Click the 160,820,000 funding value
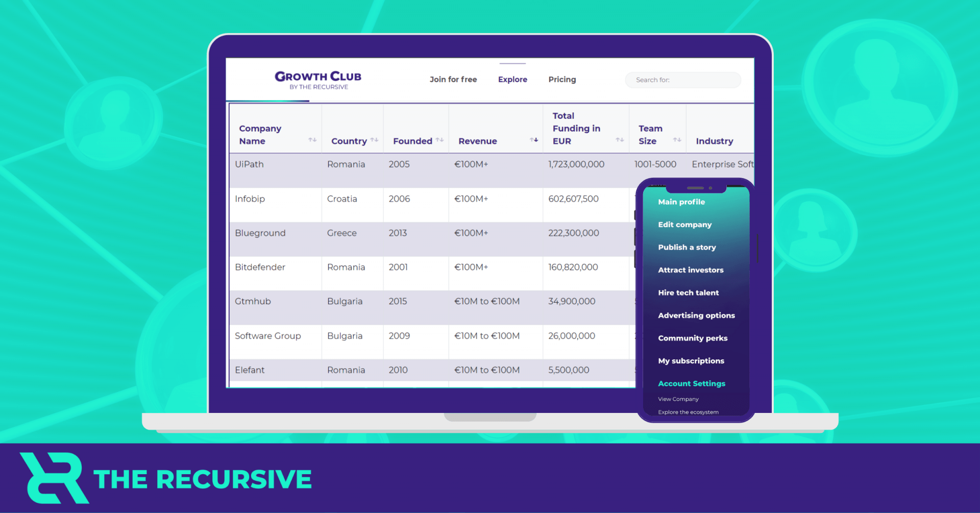Viewport: 980px width, 513px height. 573,267
